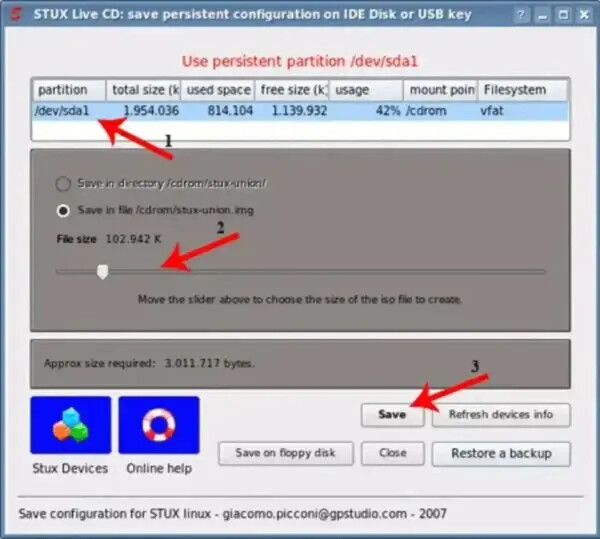
Task: Sort by the usage column header
Action: tap(366, 90)
